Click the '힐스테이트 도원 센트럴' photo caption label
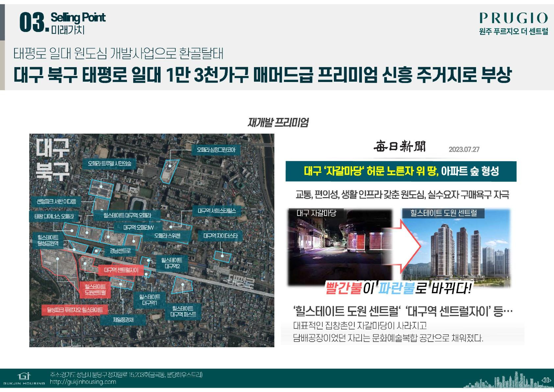Image resolution: width=554 pixels, height=392 pixels. pos(444,213)
